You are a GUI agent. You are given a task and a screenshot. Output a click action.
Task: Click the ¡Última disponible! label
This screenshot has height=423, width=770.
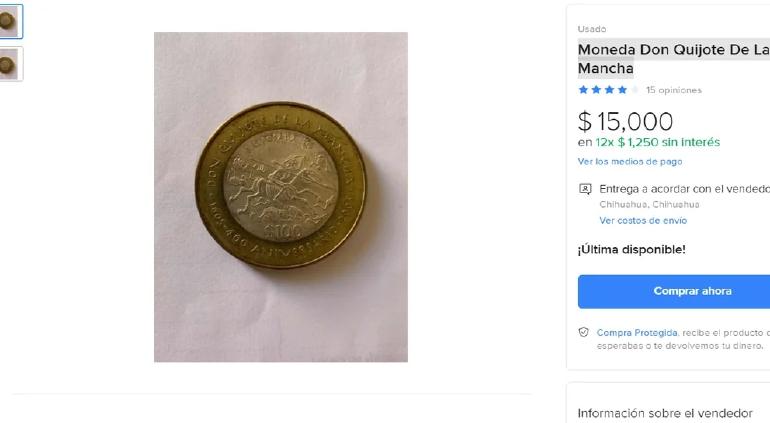(x=631, y=249)
